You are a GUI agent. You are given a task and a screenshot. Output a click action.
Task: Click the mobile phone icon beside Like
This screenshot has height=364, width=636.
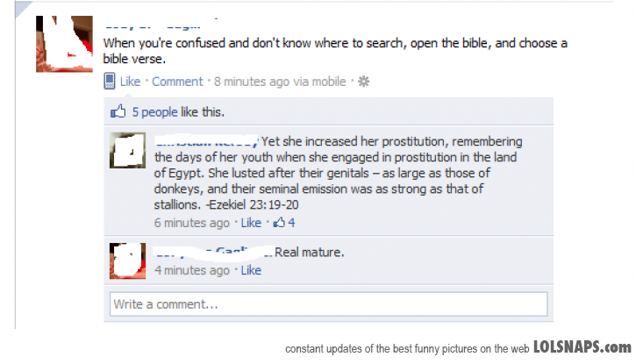(110, 82)
